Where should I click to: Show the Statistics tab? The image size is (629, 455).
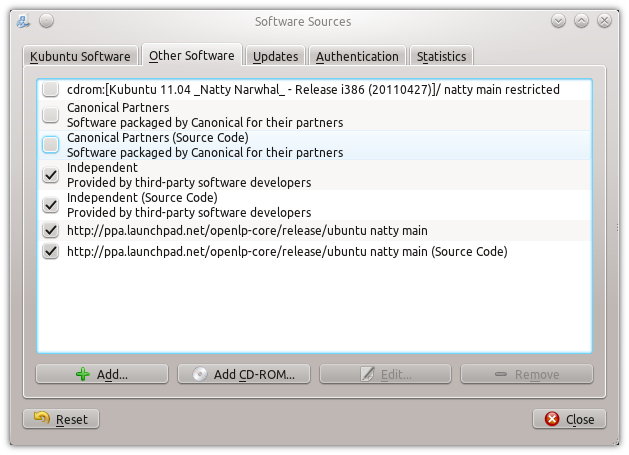click(441, 56)
